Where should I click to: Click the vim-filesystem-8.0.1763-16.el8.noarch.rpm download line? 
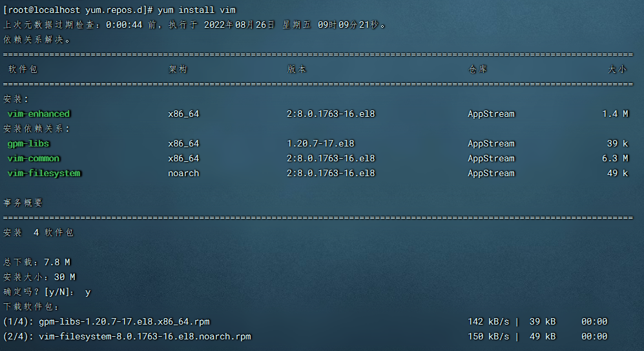click(x=145, y=336)
